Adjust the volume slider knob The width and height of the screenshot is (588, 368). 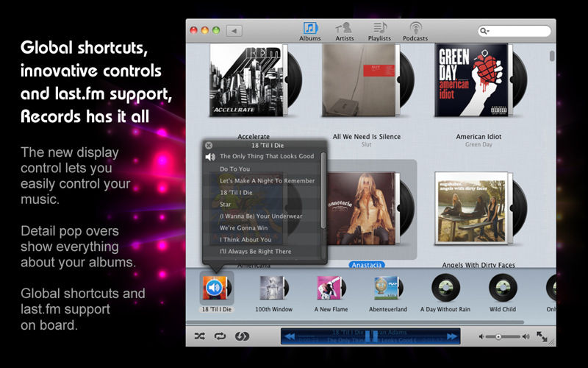pyautogui.click(x=498, y=337)
